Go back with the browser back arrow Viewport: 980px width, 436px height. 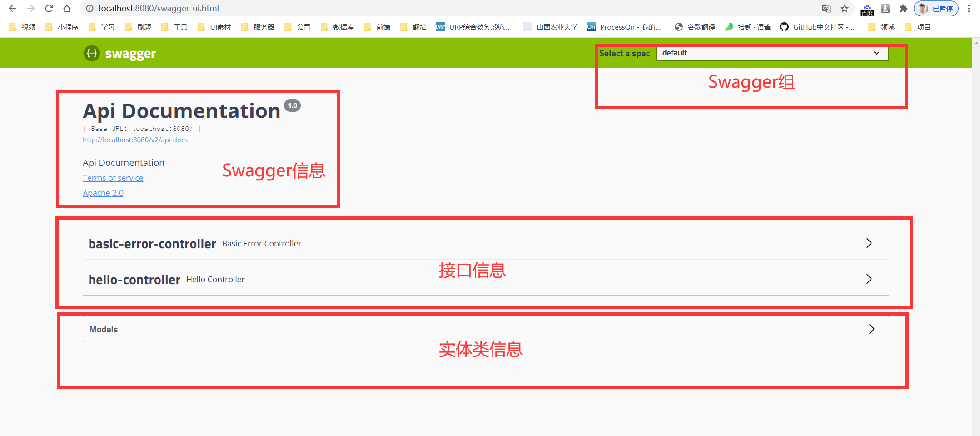coord(12,8)
